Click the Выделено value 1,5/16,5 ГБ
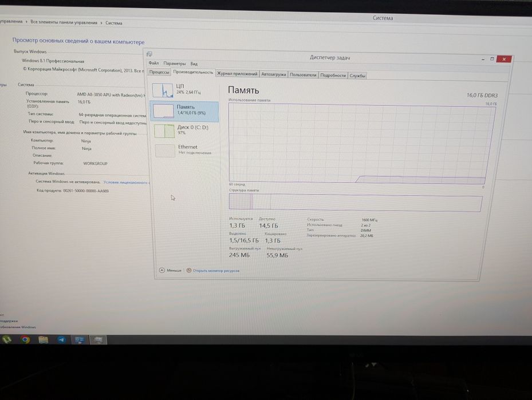Image resolution: width=532 pixels, height=400 pixels. coord(244,240)
